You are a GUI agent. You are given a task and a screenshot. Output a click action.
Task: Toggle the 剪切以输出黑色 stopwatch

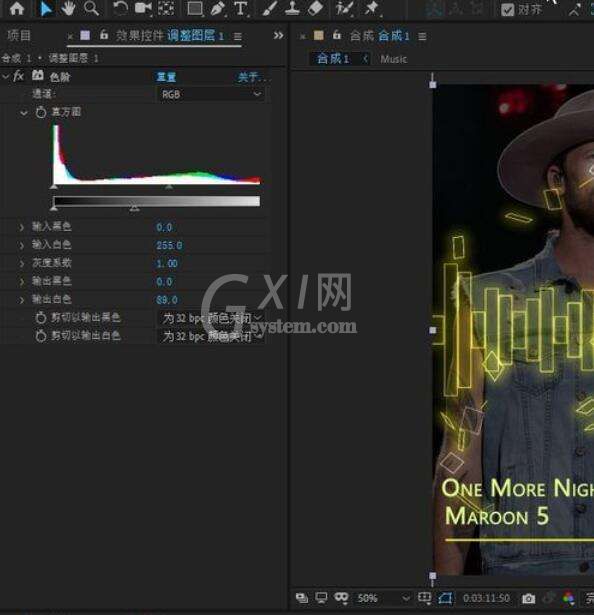click(41, 318)
